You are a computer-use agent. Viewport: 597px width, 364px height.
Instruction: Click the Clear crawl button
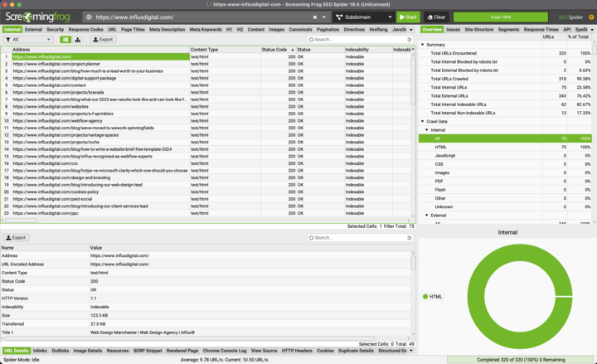coord(436,17)
